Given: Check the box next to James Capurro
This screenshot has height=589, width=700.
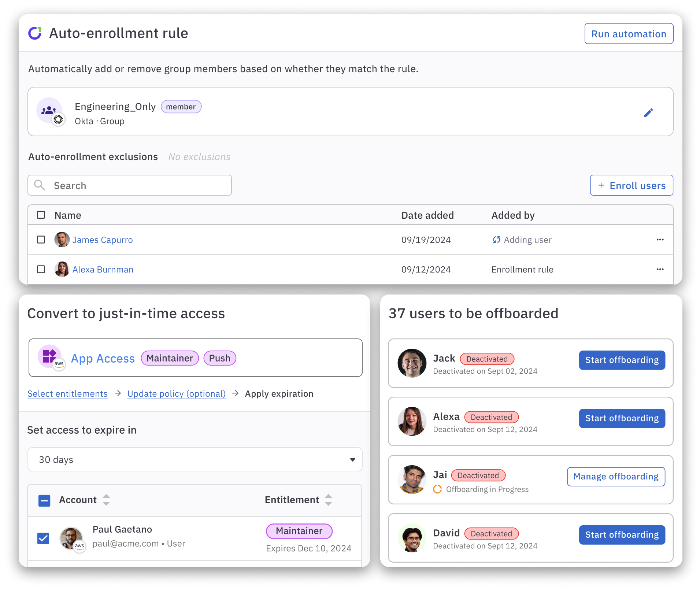Looking at the screenshot, I should coord(41,240).
